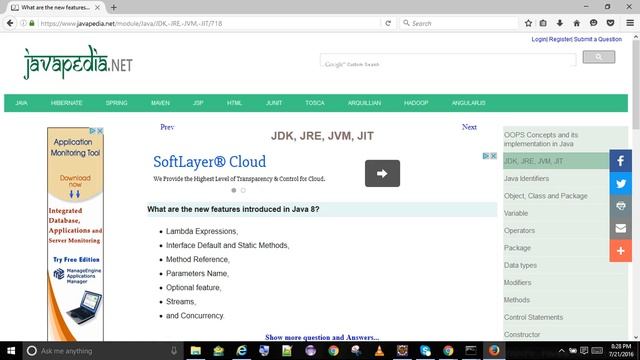This screenshot has height=360, width=640.
Task: Go back using the browser back arrow
Action: 10,23
